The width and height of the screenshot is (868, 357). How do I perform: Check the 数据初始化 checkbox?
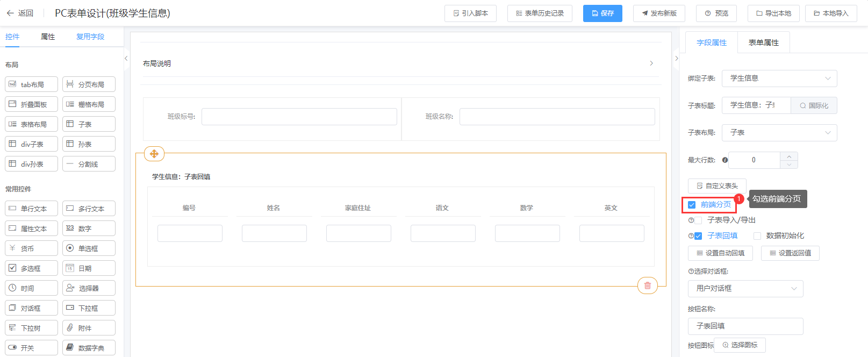pos(757,236)
